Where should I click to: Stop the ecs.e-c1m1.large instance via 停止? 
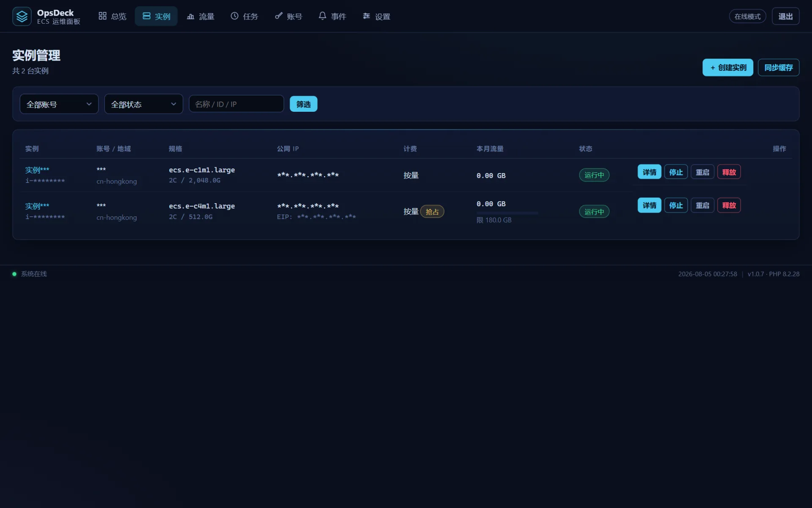point(676,172)
